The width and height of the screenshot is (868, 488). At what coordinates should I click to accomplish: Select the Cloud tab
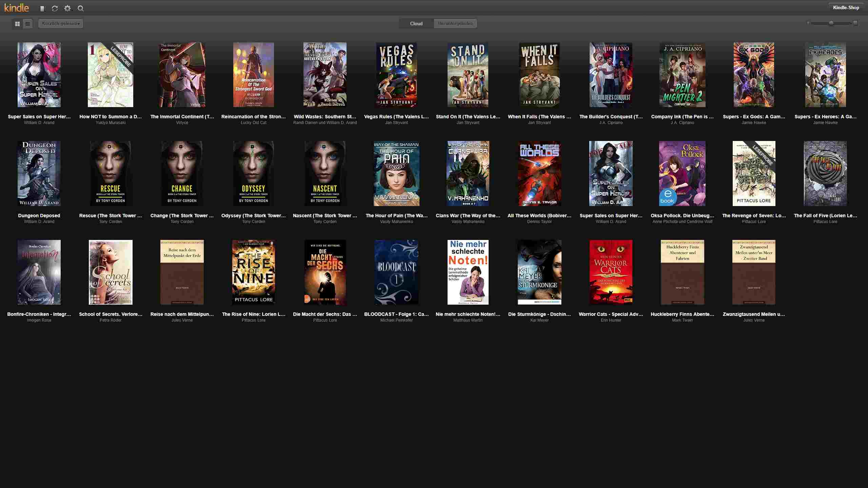416,23
